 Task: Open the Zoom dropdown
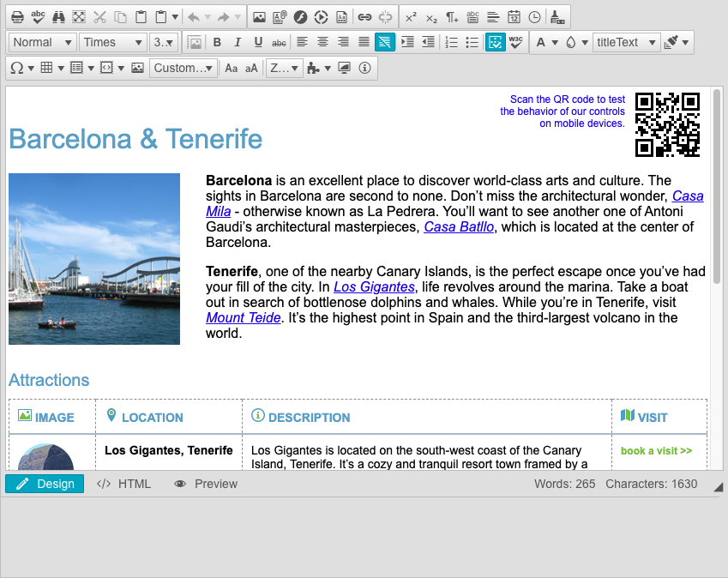(285, 69)
